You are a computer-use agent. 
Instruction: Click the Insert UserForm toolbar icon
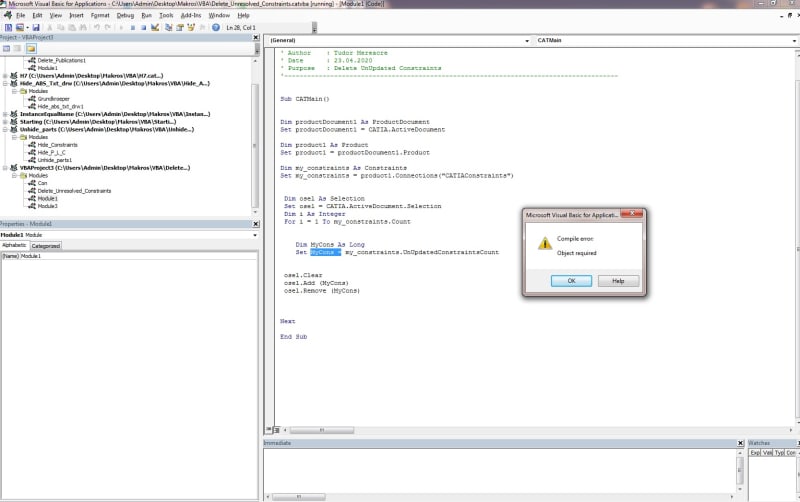click(x=19, y=28)
